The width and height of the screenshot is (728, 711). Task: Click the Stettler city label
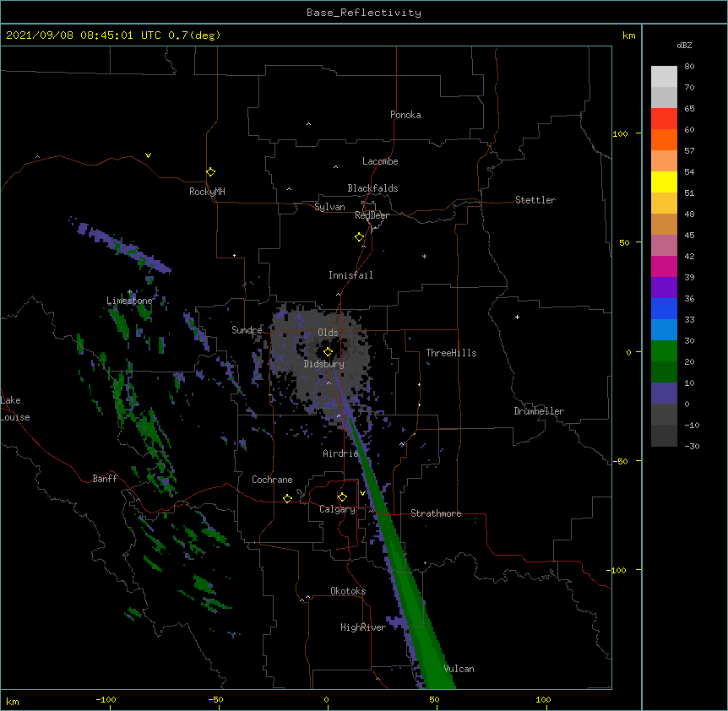coord(535,200)
